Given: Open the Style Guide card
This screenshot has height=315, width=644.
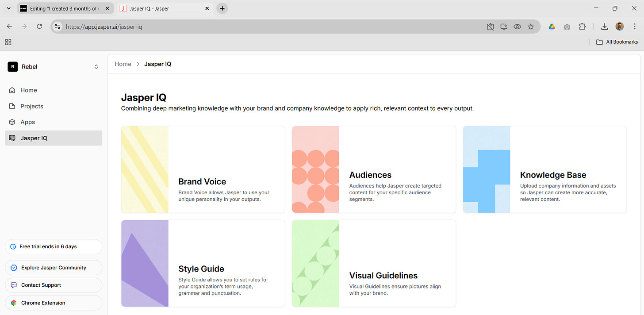Looking at the screenshot, I should 203,263.
